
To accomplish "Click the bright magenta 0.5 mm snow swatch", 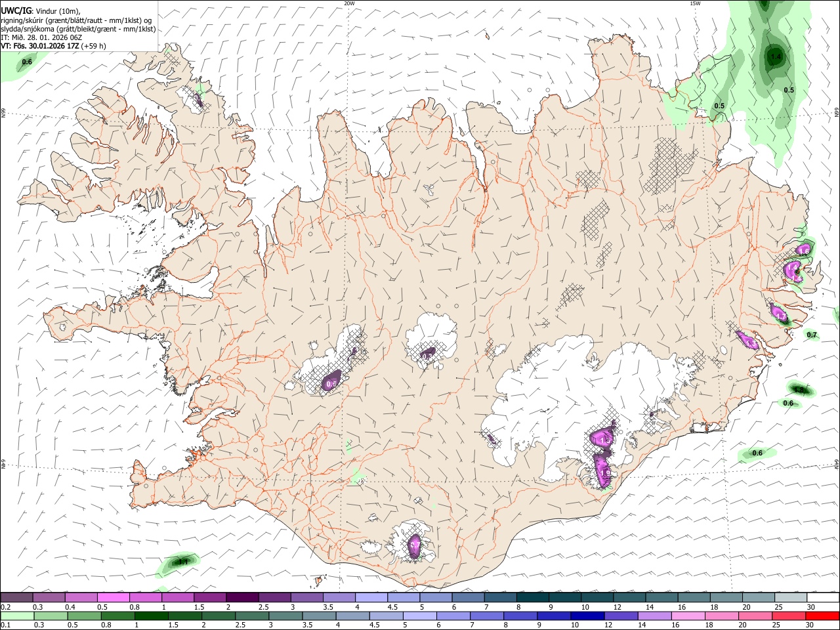I will coord(113,597).
